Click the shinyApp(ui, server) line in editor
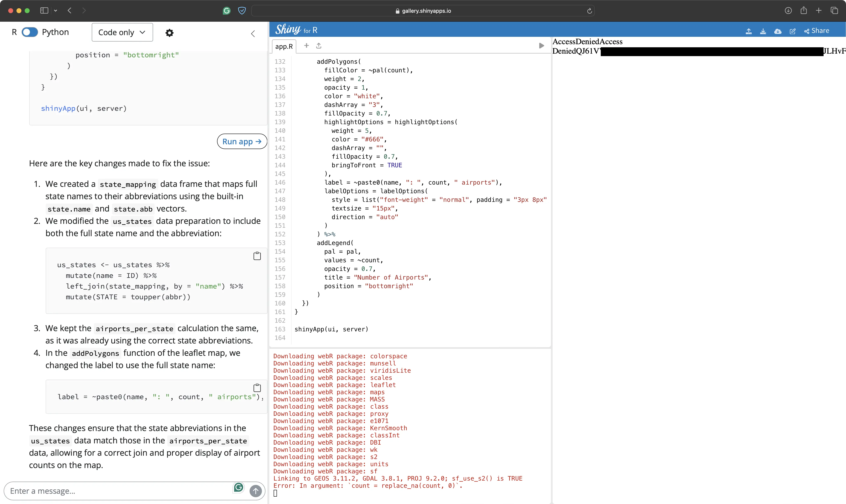The width and height of the screenshot is (846, 504). tap(331, 329)
